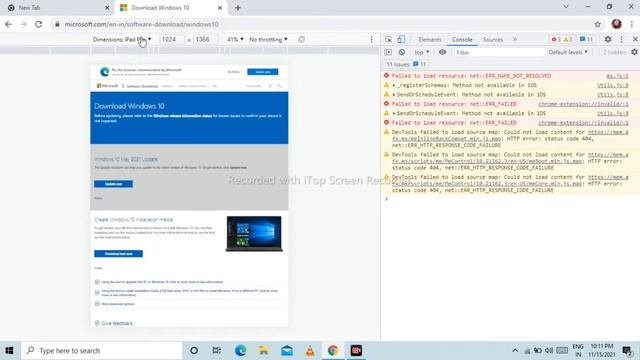Open the Mail app on taskbar
The width and height of the screenshot is (640, 360).
[287, 351]
